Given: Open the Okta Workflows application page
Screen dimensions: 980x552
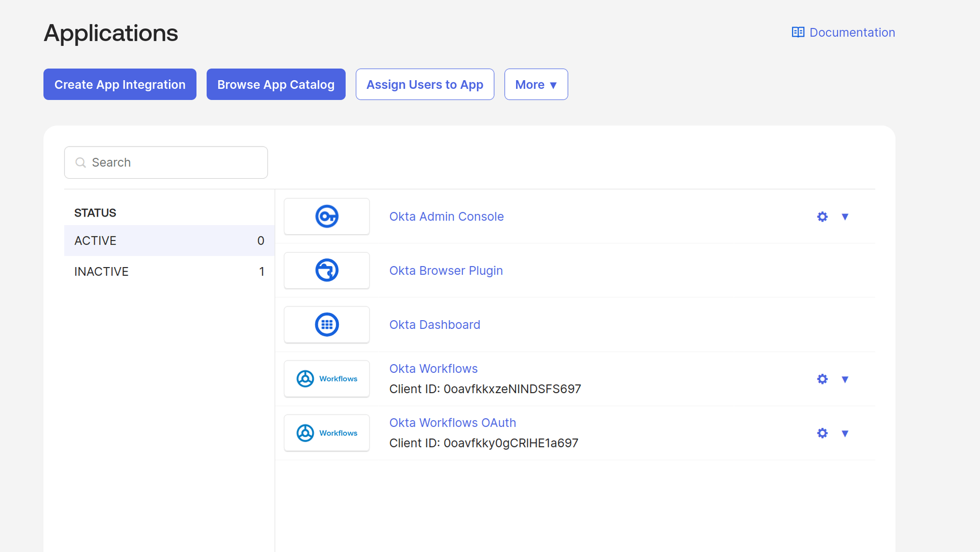Looking at the screenshot, I should coord(433,368).
